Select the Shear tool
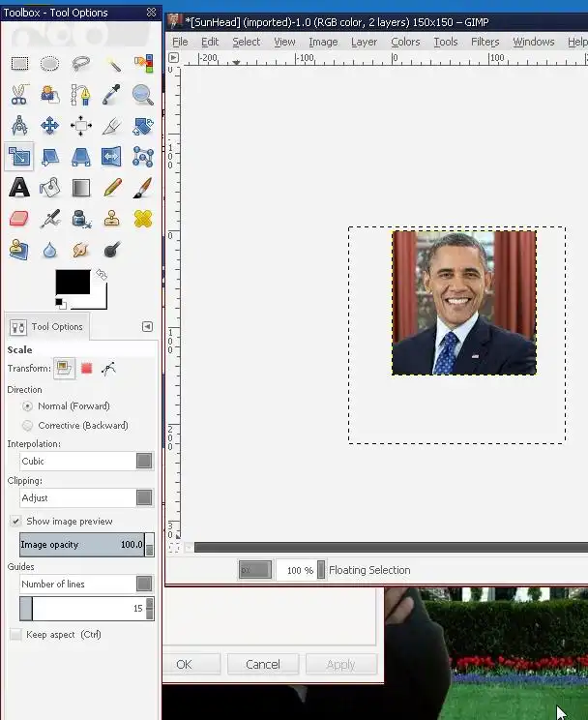 [50, 157]
